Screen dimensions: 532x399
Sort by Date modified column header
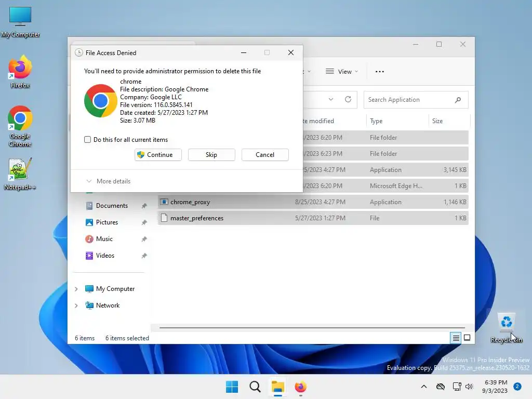(x=318, y=121)
